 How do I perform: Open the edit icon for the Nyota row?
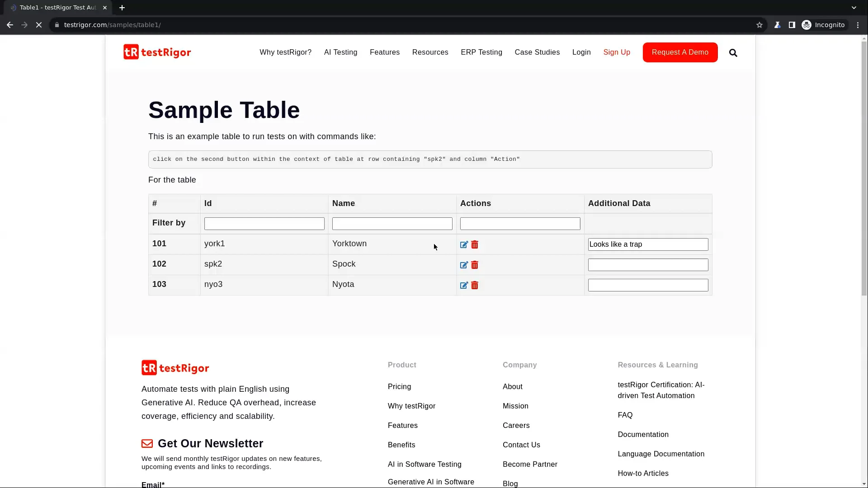pyautogui.click(x=464, y=285)
